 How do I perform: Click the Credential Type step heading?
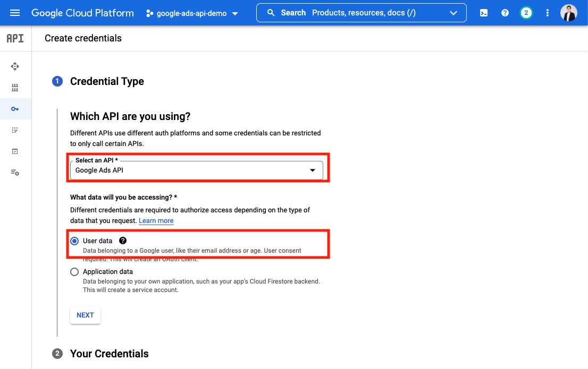tap(107, 81)
